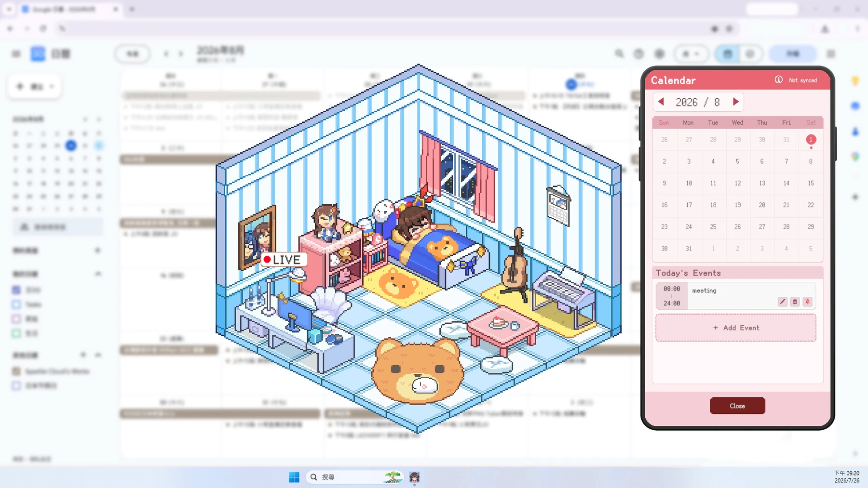
Task: Click the large bear-face rug on floor
Action: coord(417,371)
